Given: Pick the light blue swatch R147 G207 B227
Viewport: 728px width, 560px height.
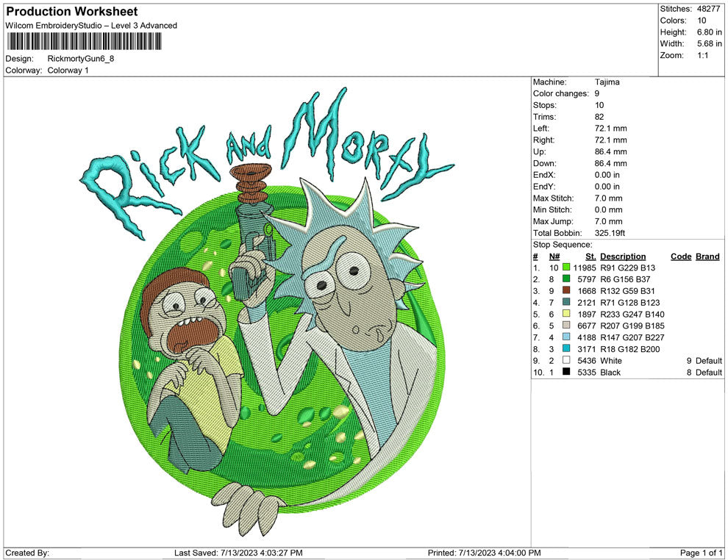Looking at the screenshot, I should coord(566,337).
